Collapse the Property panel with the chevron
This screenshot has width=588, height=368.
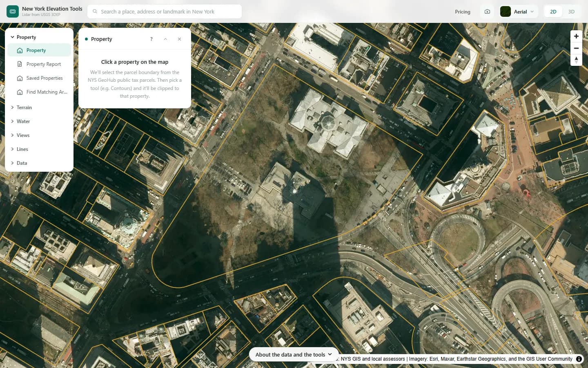pos(165,39)
